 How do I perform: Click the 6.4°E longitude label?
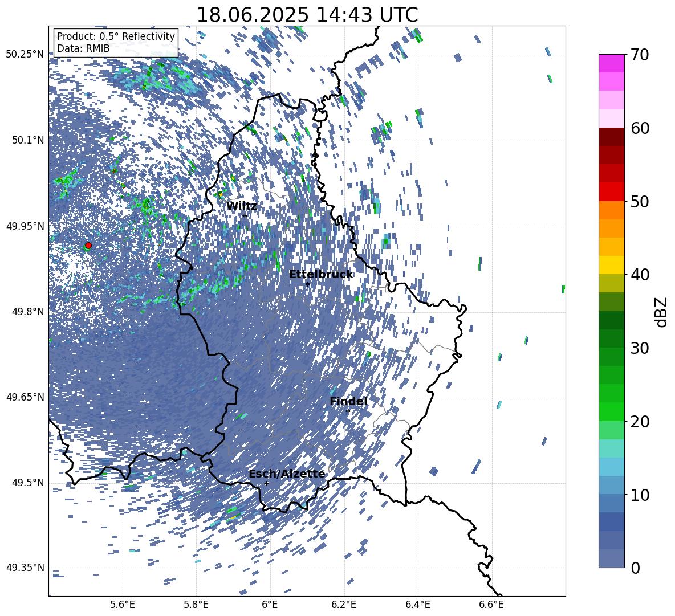click(x=418, y=605)
